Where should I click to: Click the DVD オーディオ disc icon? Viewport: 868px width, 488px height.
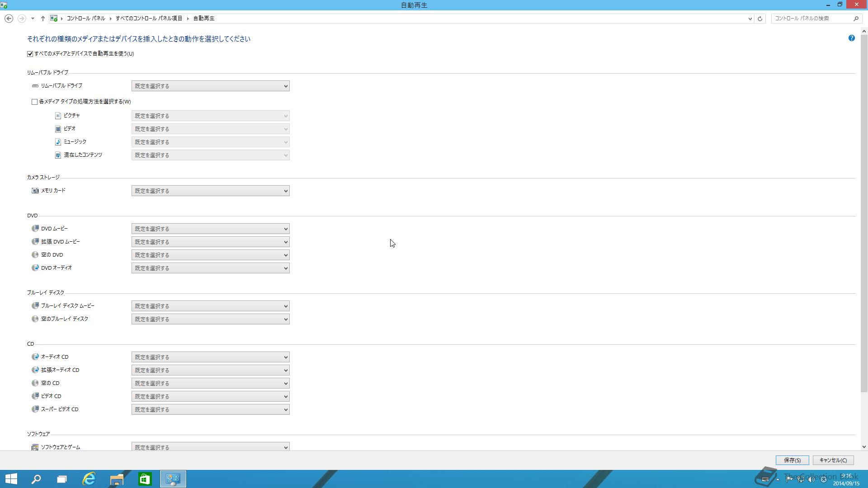coord(35,268)
